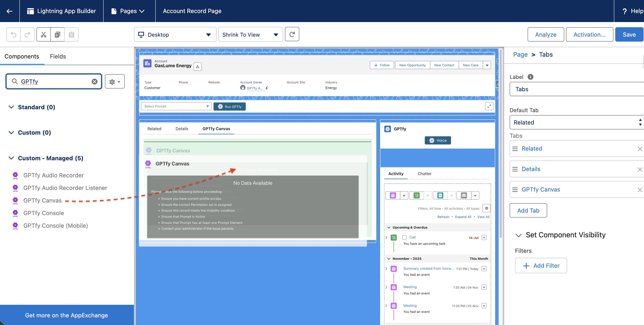Open the Desktop form factor dropdown
Screen dimensions: 644x325
pos(175,34)
